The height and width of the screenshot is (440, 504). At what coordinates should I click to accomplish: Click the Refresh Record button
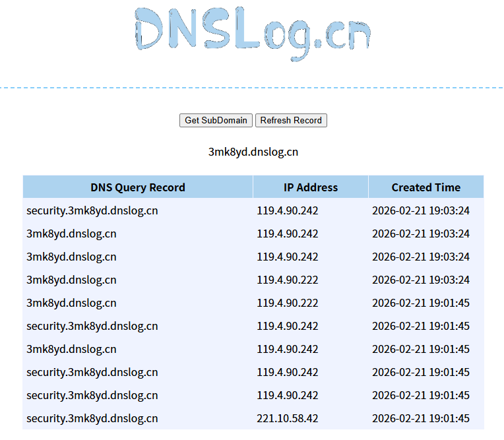pyautogui.click(x=291, y=120)
